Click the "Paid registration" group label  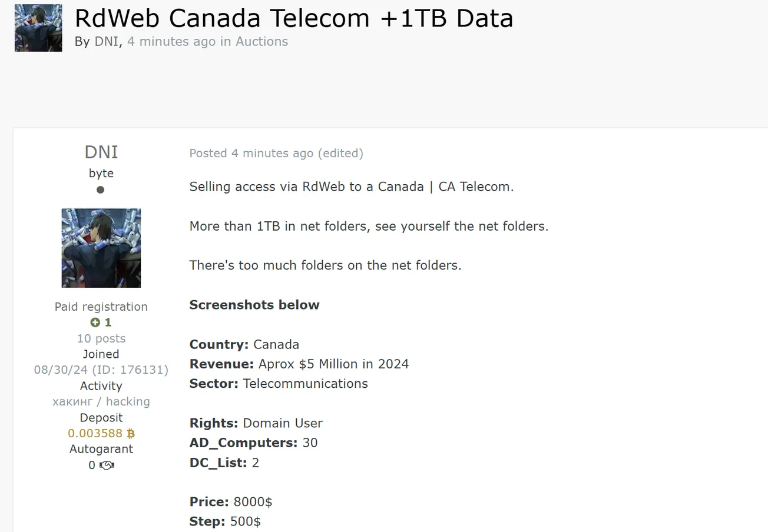click(101, 307)
